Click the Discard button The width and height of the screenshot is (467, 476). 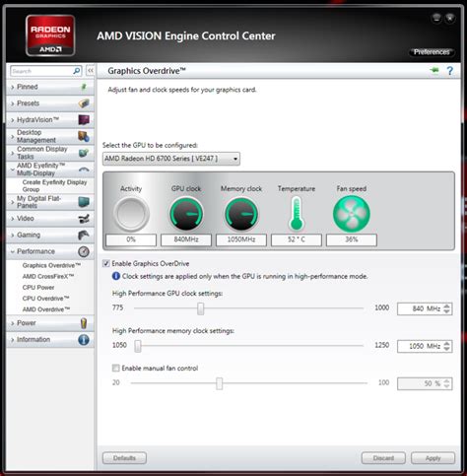383,458
